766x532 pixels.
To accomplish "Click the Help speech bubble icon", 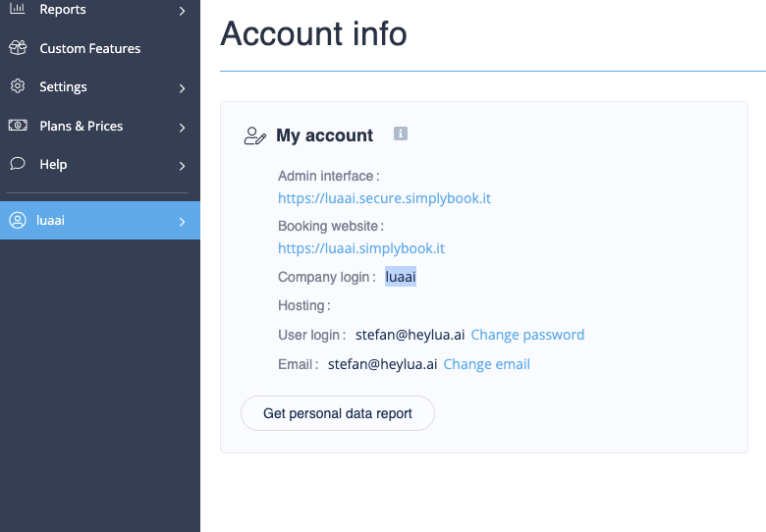I will (x=18, y=164).
